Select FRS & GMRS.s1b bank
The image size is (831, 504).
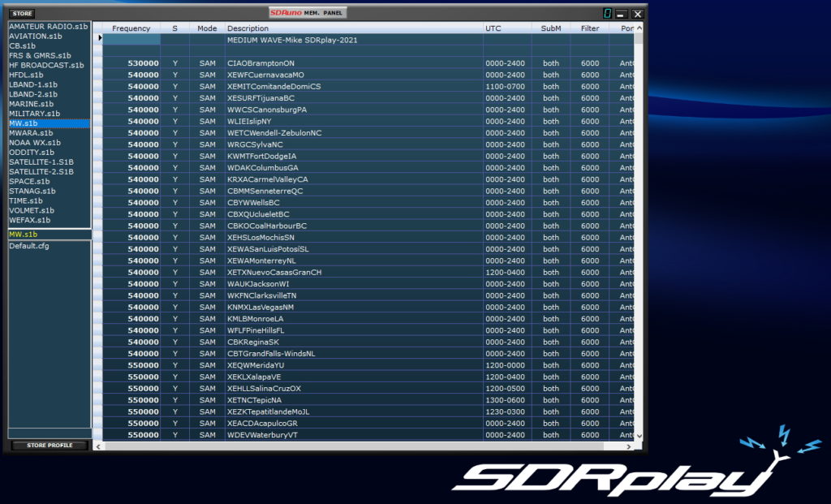coord(49,55)
